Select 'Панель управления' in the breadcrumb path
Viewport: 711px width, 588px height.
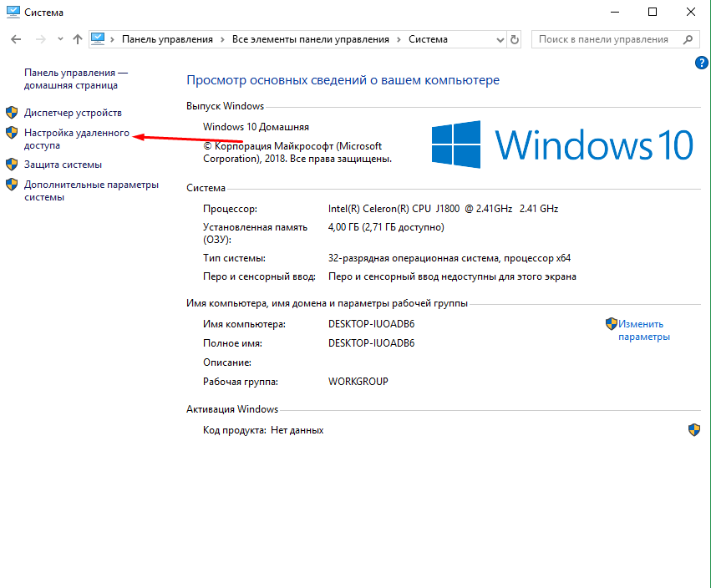coord(167,39)
